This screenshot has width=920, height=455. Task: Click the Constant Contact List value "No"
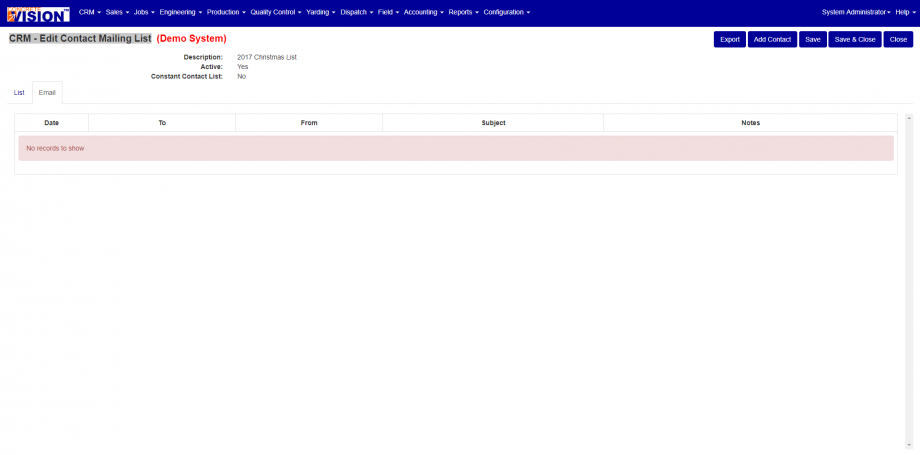coord(241,77)
